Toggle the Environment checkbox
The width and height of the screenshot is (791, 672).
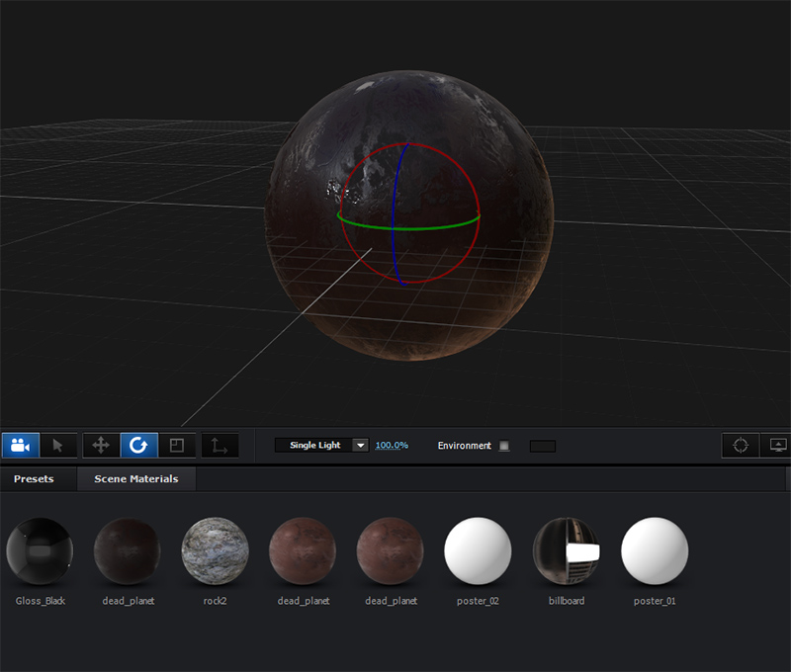pos(504,446)
